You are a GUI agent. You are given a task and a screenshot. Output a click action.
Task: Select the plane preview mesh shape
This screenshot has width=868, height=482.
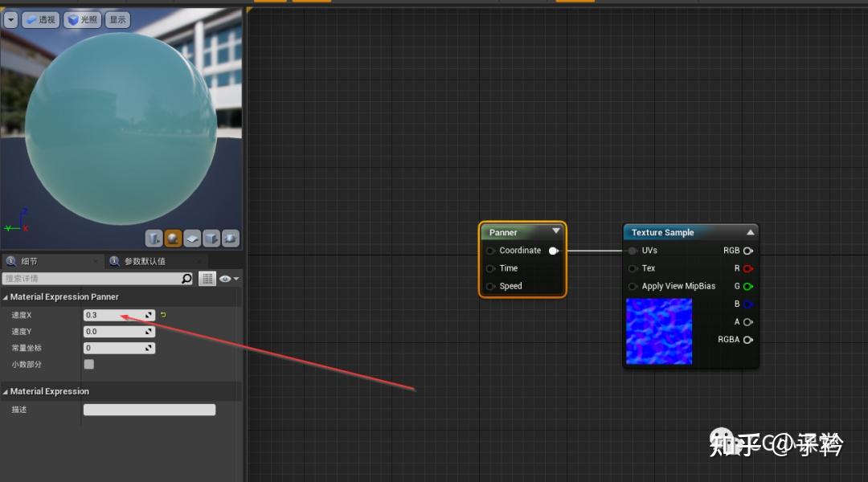[192, 238]
